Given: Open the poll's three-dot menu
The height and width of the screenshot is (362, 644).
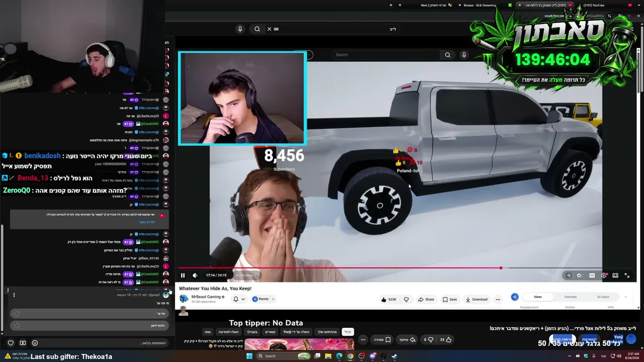Looking at the screenshot, I should [14, 295].
